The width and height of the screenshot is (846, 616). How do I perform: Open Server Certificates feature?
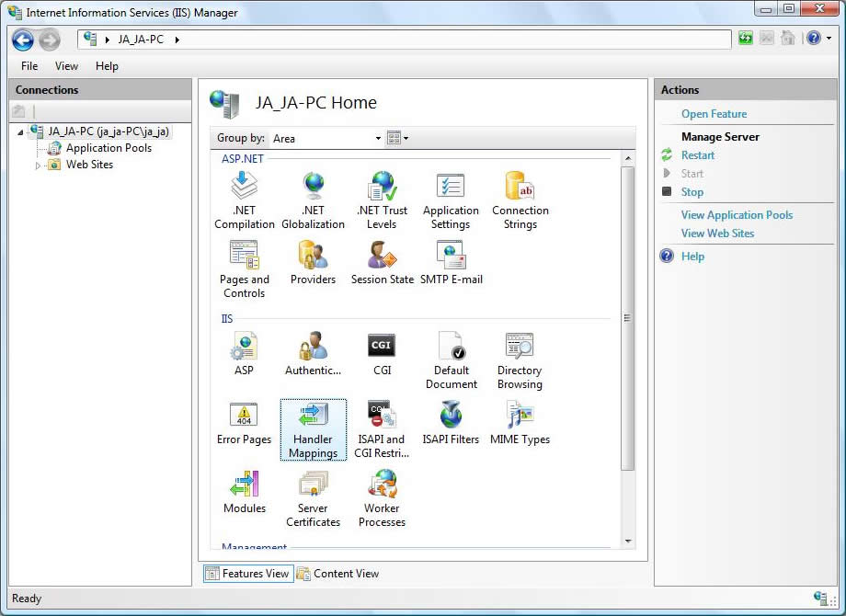(x=313, y=498)
